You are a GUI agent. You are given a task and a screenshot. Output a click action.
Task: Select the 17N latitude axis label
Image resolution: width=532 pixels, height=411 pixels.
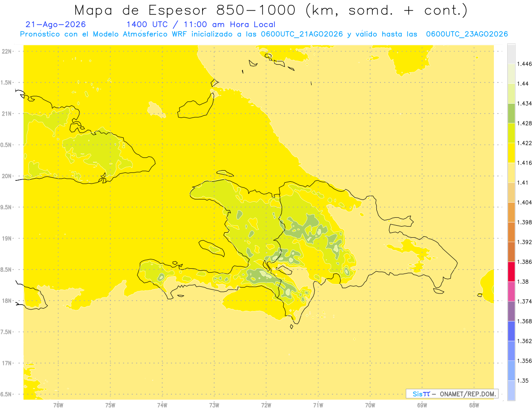coord(7,363)
